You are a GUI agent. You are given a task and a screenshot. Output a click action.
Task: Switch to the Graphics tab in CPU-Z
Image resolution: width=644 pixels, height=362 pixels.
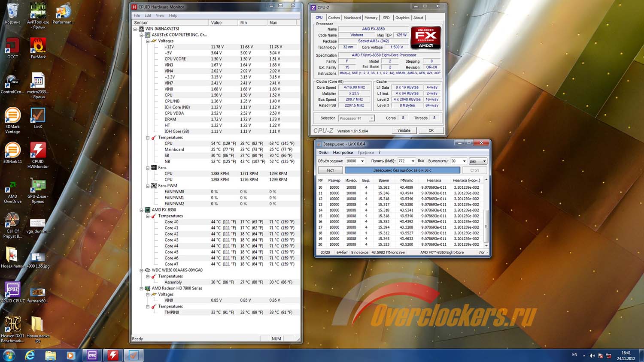(402, 18)
